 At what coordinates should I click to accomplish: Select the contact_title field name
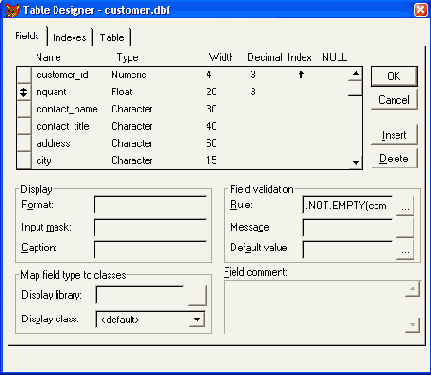[63, 126]
